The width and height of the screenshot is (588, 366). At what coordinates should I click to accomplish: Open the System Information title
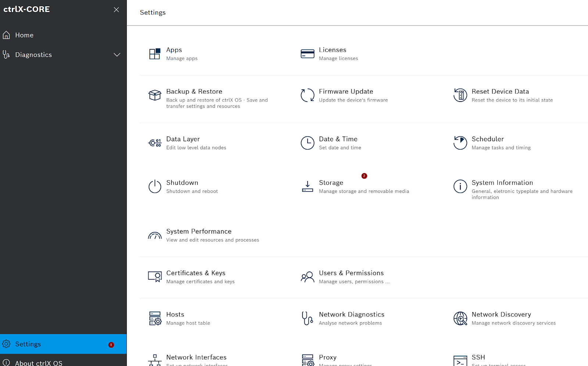coord(502,182)
